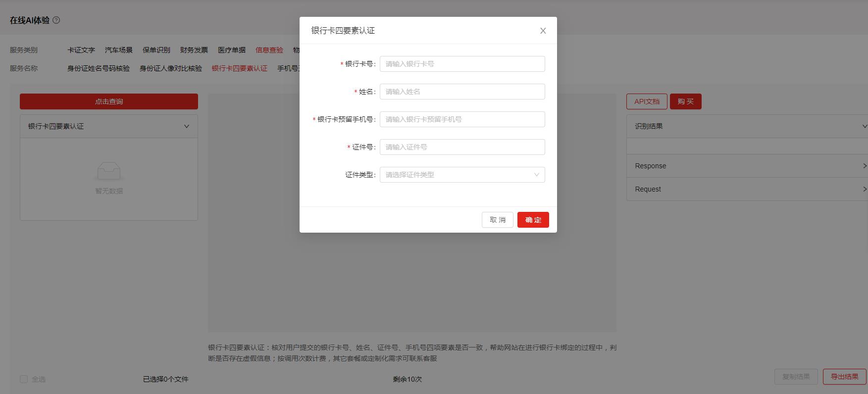Choose the 身份证姓名号码核验 service
The image size is (868, 394).
point(99,68)
